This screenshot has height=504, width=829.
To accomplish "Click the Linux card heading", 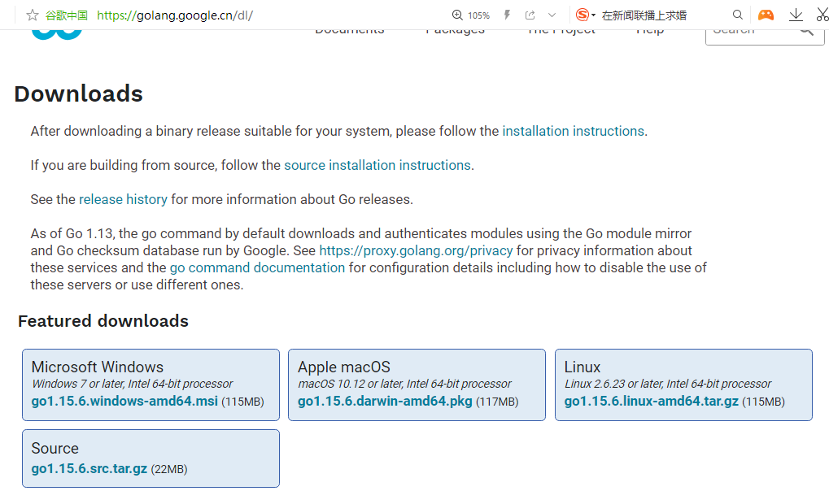I will 582,367.
